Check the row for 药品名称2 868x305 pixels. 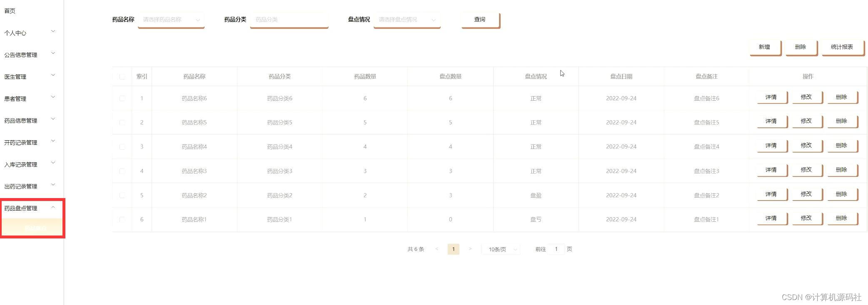click(122, 195)
